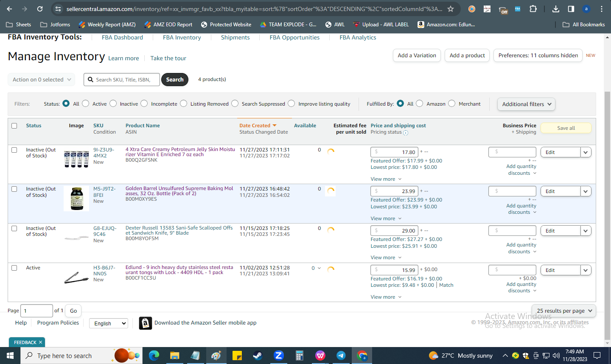Expand quantity discounts for Dexter Russell row
The image size is (611, 364).
click(521, 248)
